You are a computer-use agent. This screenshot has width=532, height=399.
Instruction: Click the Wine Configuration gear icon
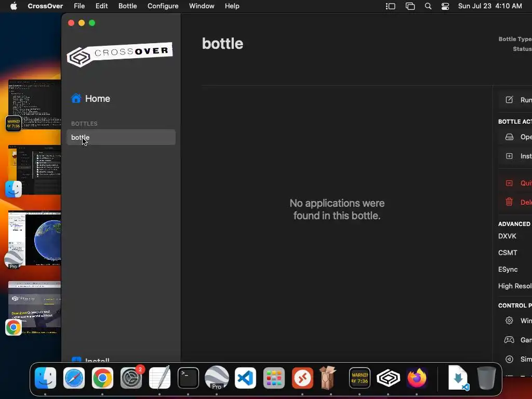coord(509,321)
